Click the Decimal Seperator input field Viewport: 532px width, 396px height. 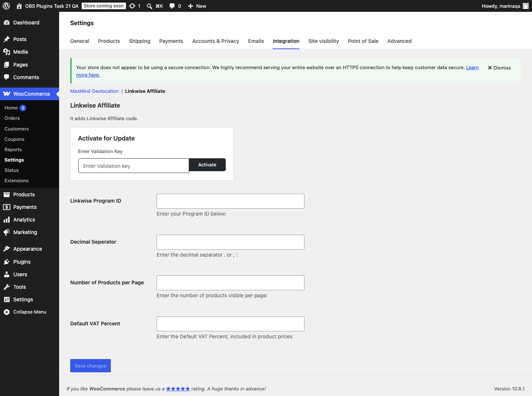(231, 242)
